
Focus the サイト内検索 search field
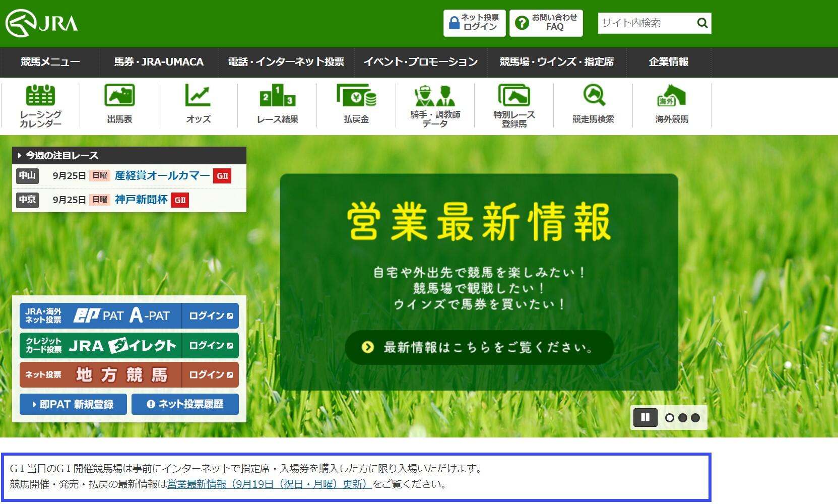pyautogui.click(x=645, y=23)
